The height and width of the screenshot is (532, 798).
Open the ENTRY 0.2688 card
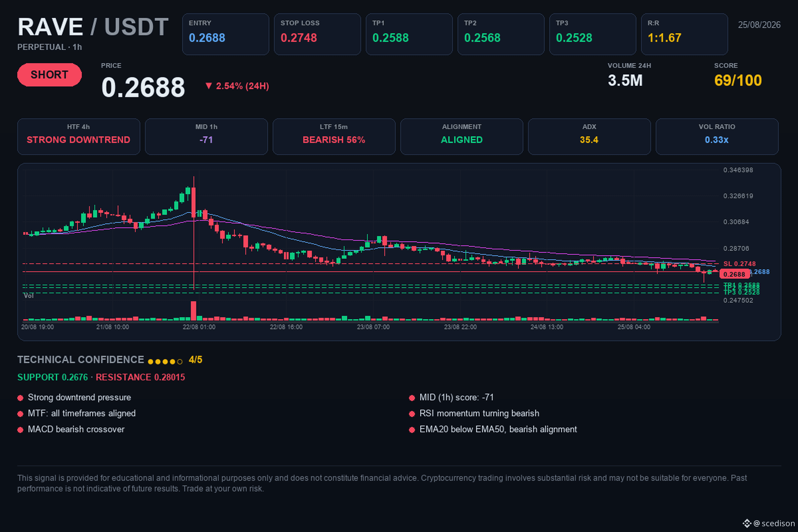226,34
